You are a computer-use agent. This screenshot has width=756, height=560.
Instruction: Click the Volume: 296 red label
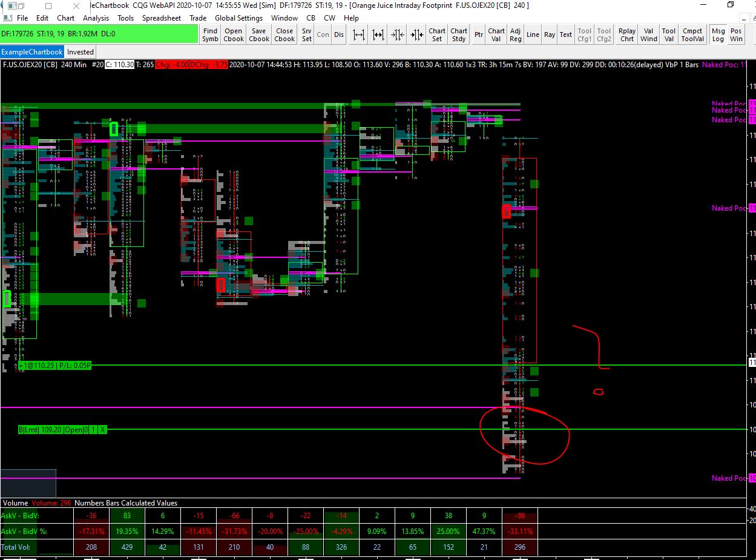click(x=51, y=503)
